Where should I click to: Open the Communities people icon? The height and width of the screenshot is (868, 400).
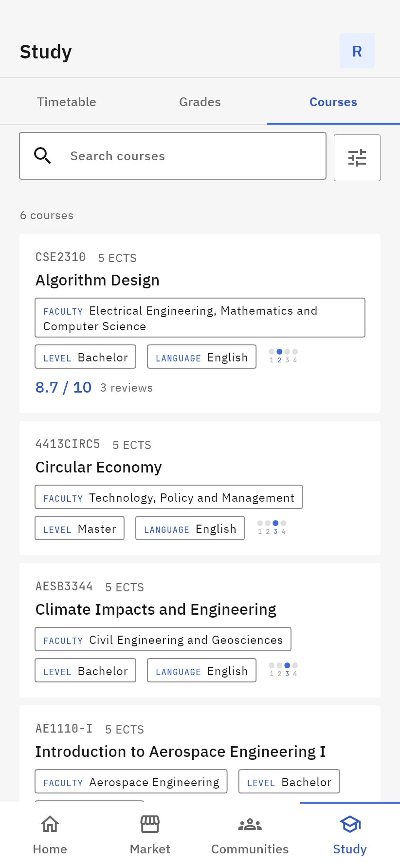tap(250, 824)
